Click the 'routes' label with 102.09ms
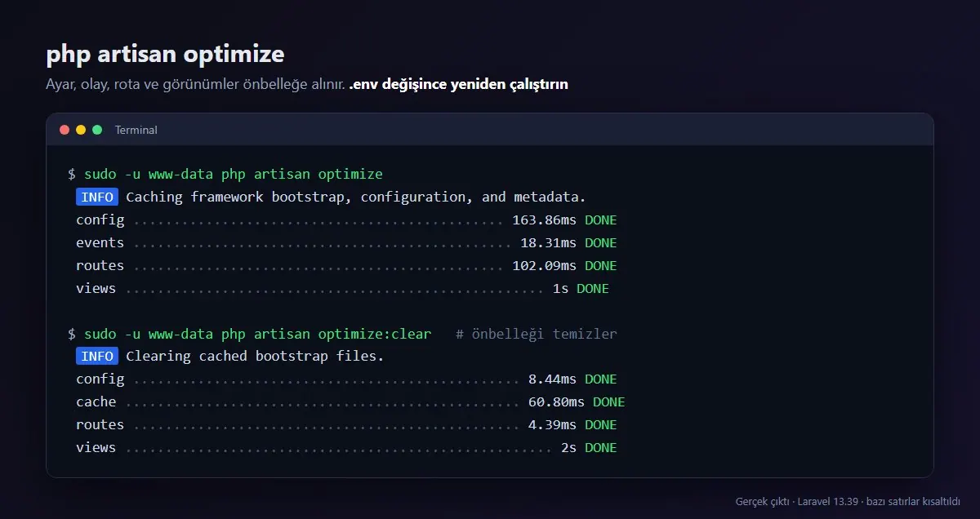This screenshot has height=519, width=980. 100,265
